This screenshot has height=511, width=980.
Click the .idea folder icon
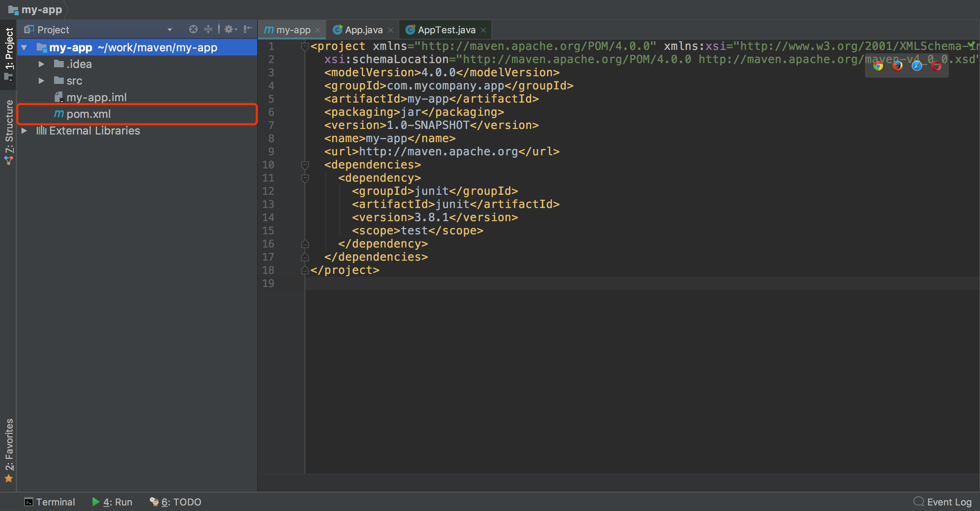(59, 64)
